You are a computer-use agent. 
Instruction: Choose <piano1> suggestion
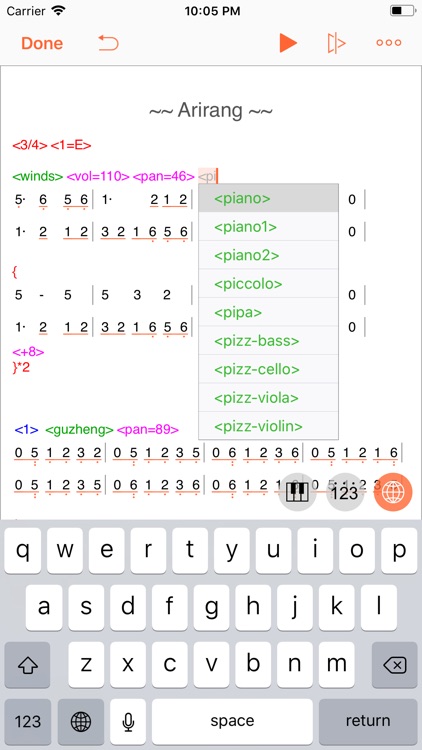[x=268, y=227]
